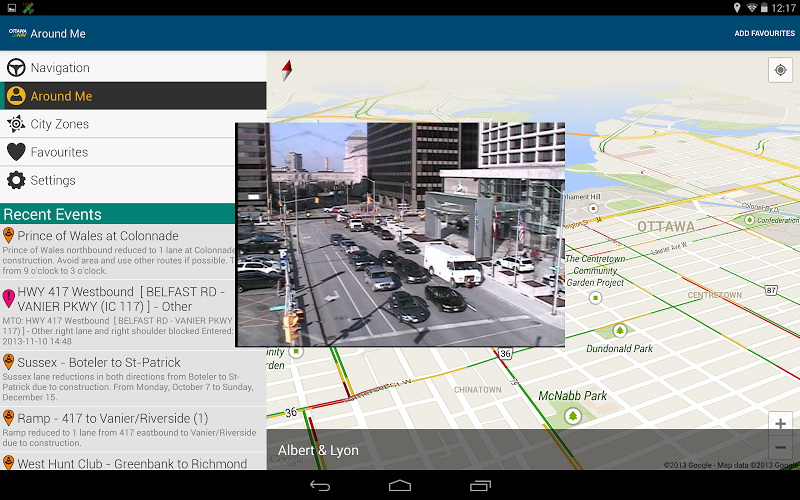
Task: Tap the Dundonald Park tree marker
Action: click(x=620, y=331)
